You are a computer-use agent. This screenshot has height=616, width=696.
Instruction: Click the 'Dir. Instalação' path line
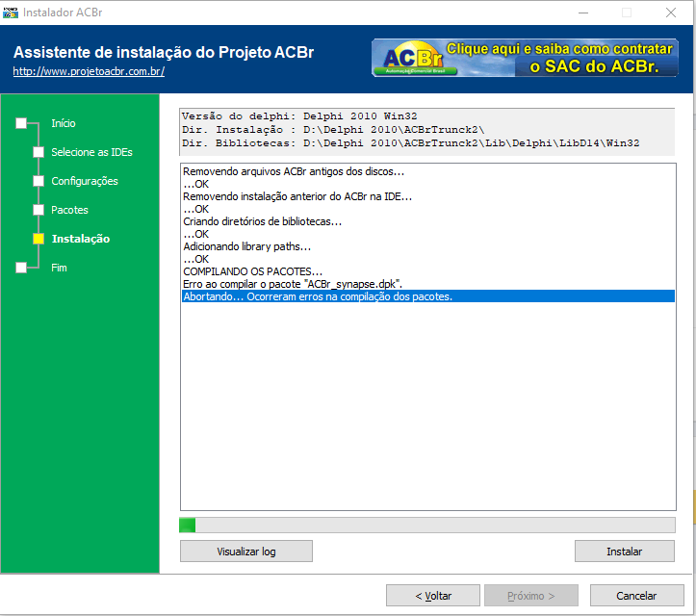coord(333,130)
